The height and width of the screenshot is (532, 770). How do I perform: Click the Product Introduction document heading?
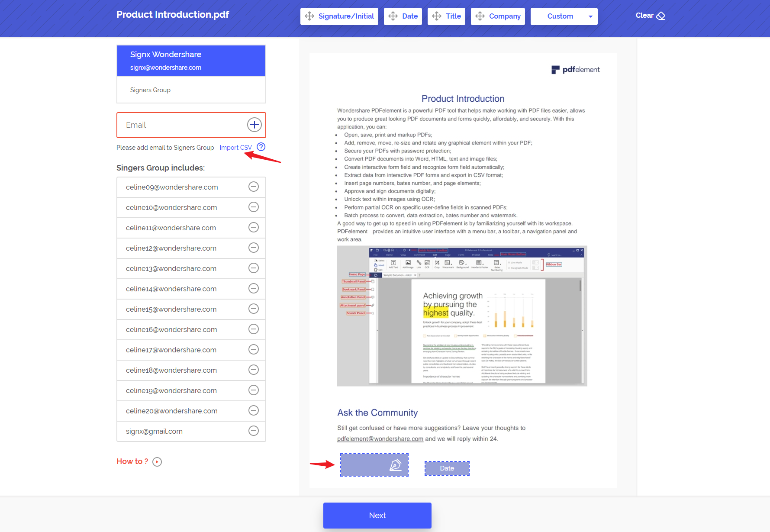463,99
